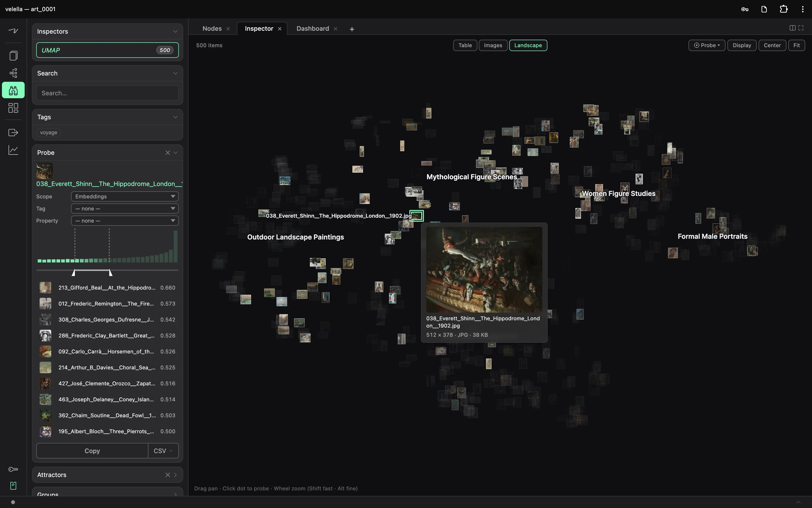812x508 pixels.
Task: Open the clipboard icon at sidebar bottom
Action: 13,486
